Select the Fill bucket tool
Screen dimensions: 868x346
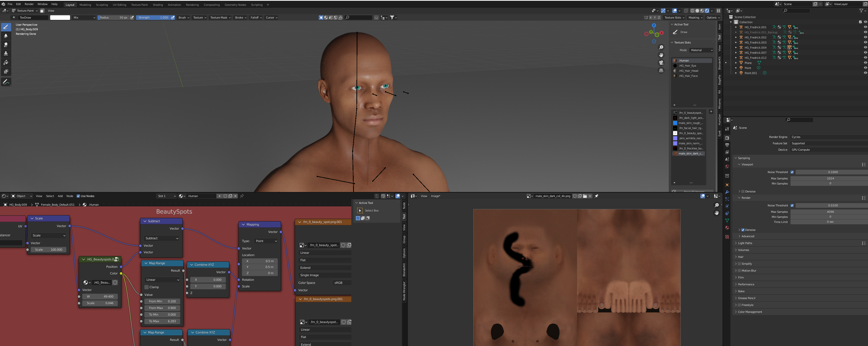[x=6, y=62]
